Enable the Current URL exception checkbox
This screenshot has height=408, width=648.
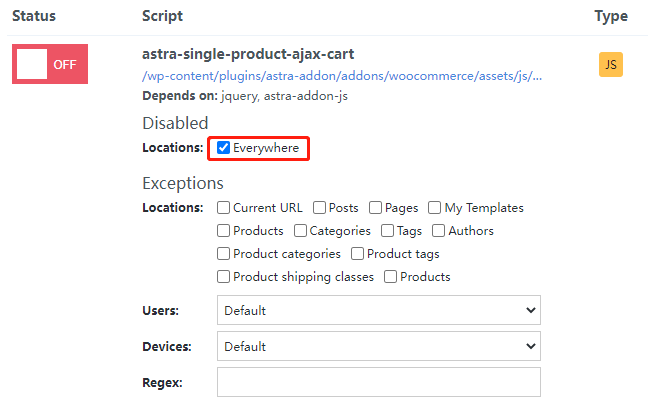[224, 208]
